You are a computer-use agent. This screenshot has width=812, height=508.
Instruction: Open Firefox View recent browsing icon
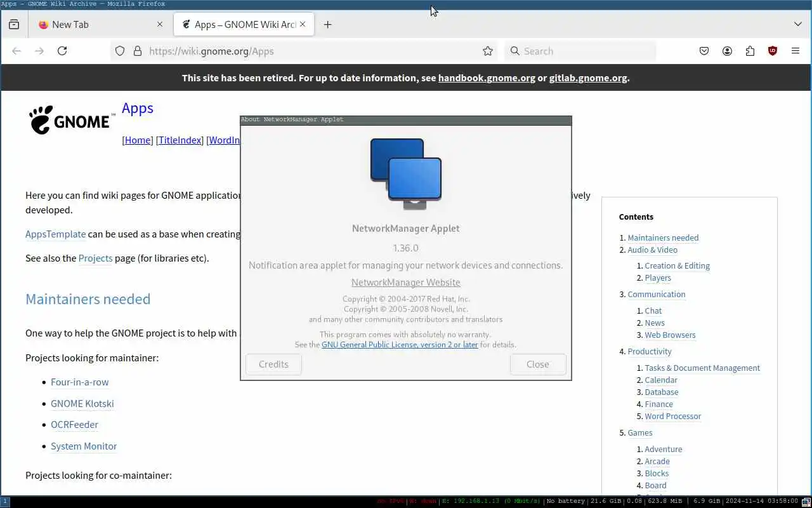coord(14,24)
